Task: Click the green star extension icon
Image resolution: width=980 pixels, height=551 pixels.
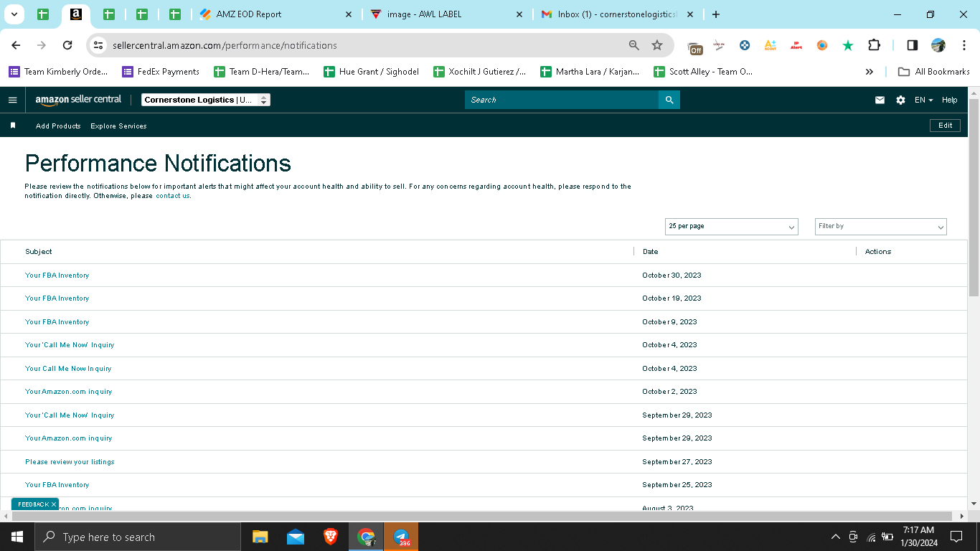Action: click(x=848, y=45)
